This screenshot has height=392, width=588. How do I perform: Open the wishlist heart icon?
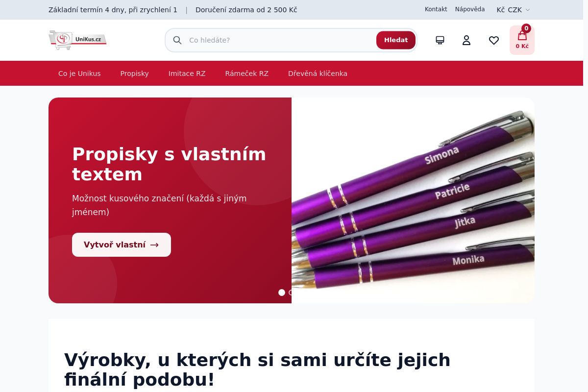click(x=494, y=40)
